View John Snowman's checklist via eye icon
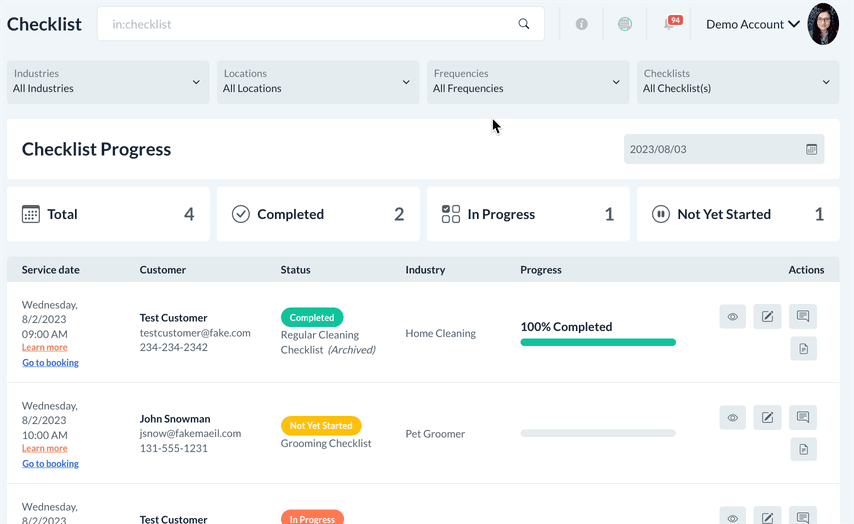This screenshot has width=854, height=524. point(732,418)
